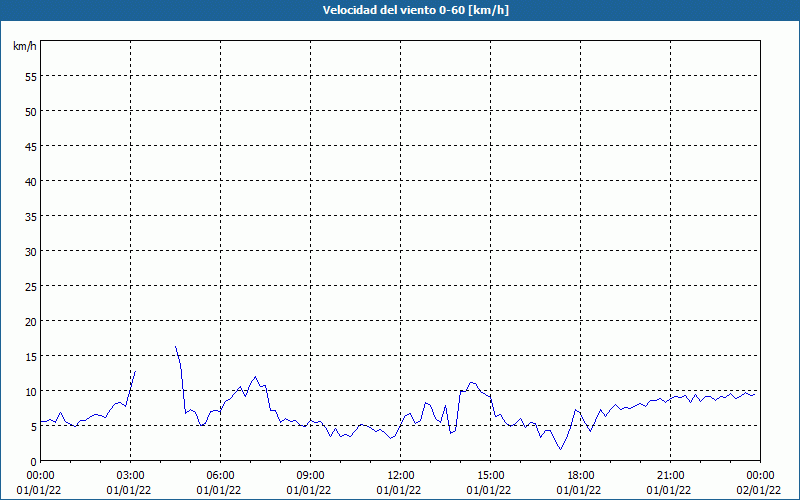Select the 21:00 x-axis time label
Screen dimensions: 800x500
670,476
